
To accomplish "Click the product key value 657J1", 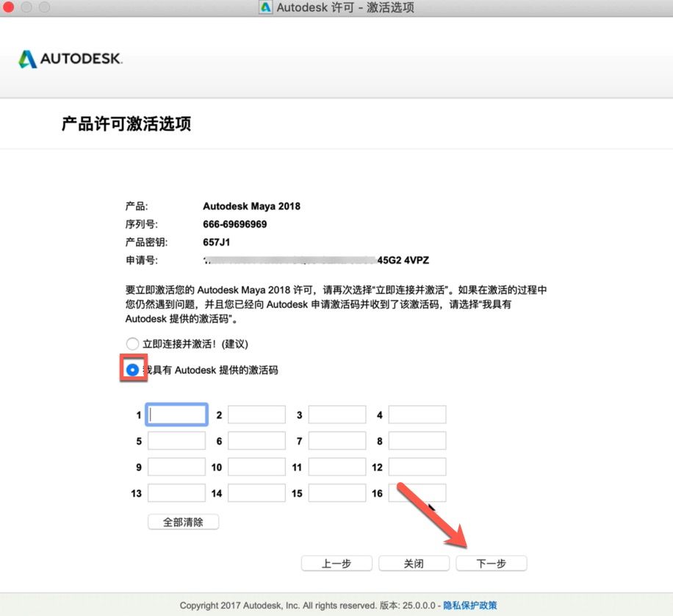I will 216,243.
